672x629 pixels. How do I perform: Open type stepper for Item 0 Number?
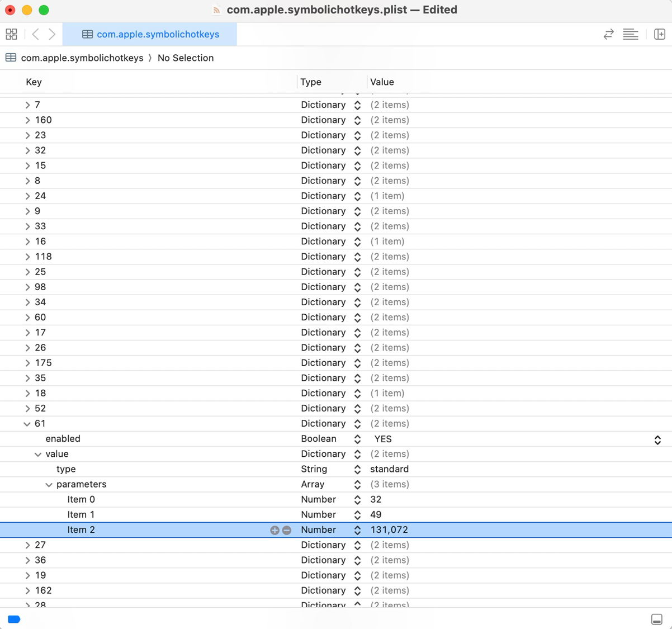click(357, 500)
